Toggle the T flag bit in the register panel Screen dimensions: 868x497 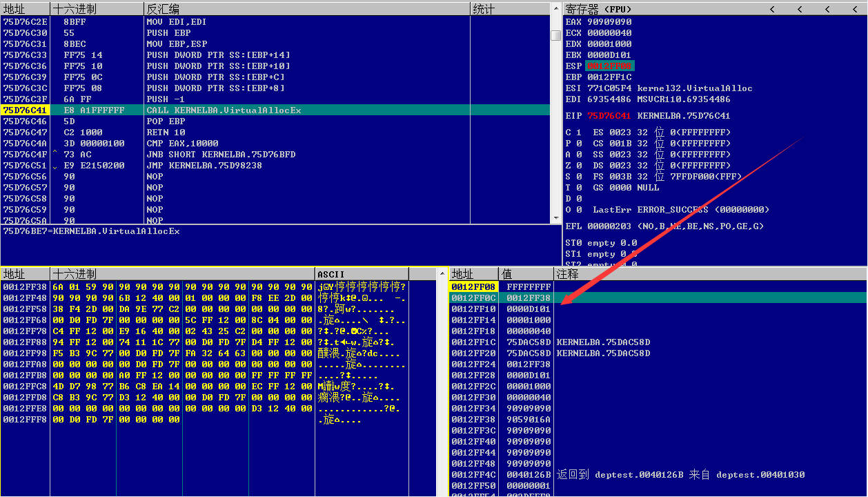click(568, 187)
